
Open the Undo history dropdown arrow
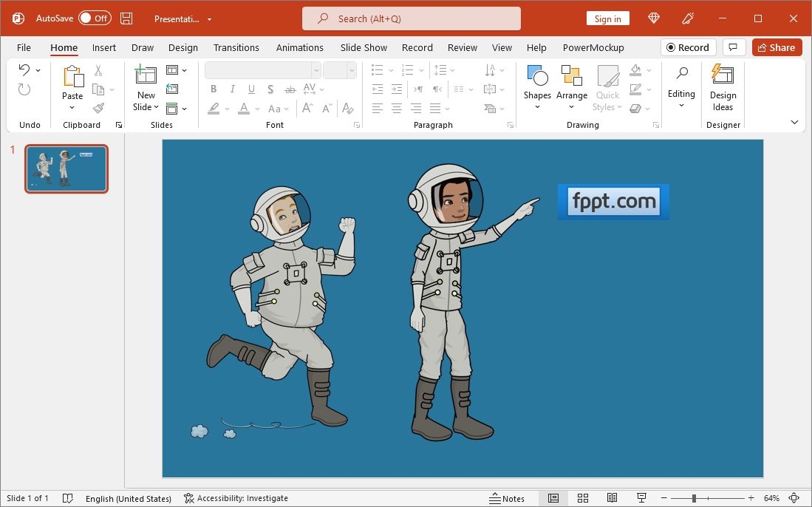[x=38, y=70]
